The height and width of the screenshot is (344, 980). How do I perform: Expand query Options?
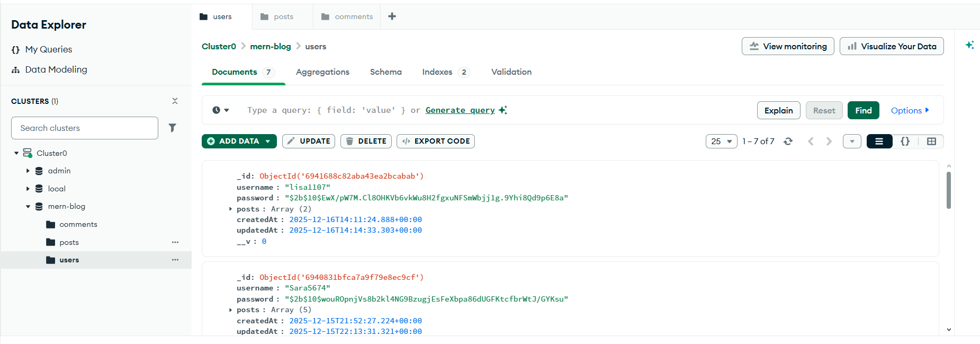[x=910, y=110]
